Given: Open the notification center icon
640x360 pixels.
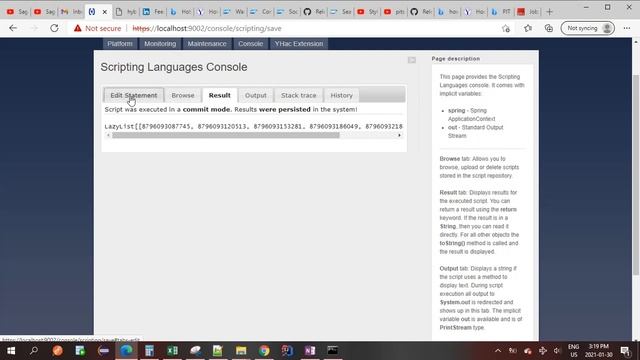Looking at the screenshot, I should coord(625,351).
